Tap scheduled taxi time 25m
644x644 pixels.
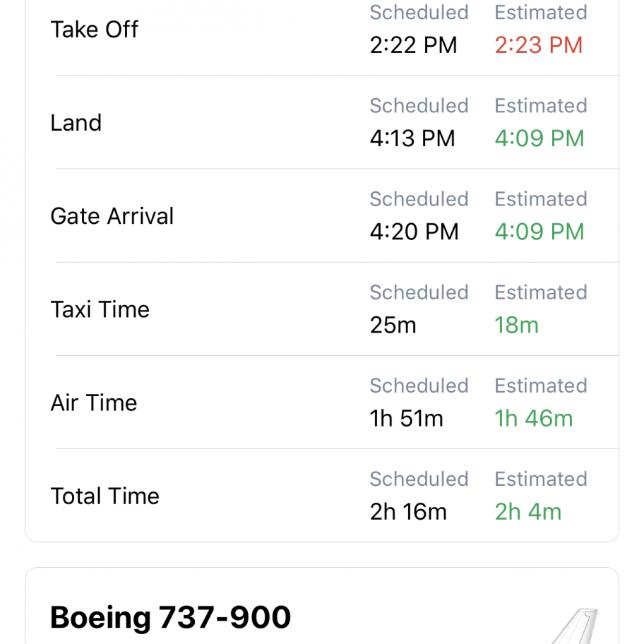(393, 325)
